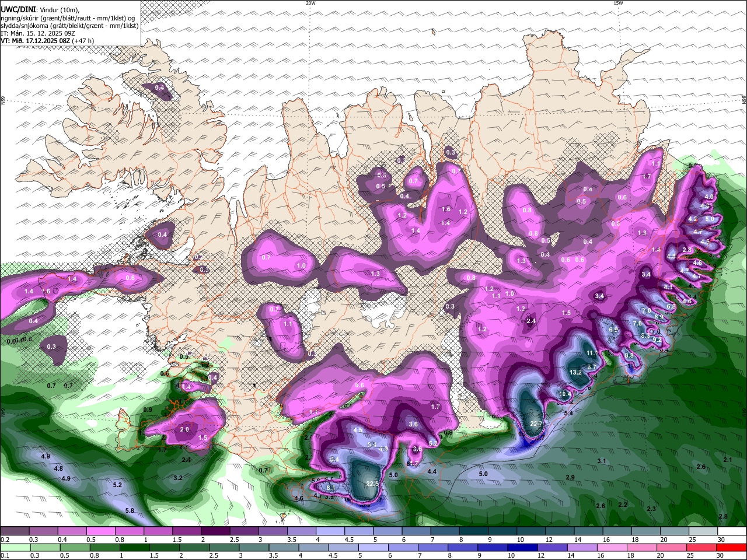Click the 7.6 snow value on the map

pyautogui.click(x=637, y=323)
